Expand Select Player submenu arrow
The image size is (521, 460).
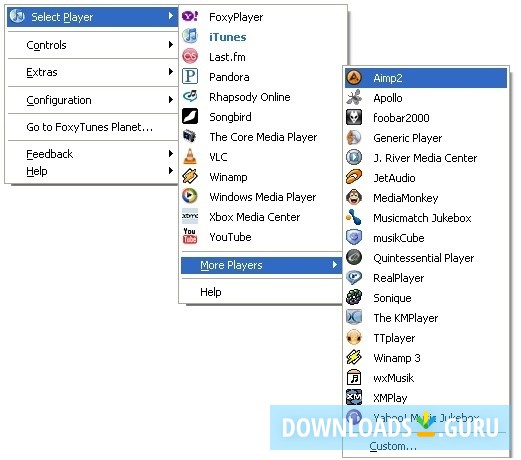[171, 16]
